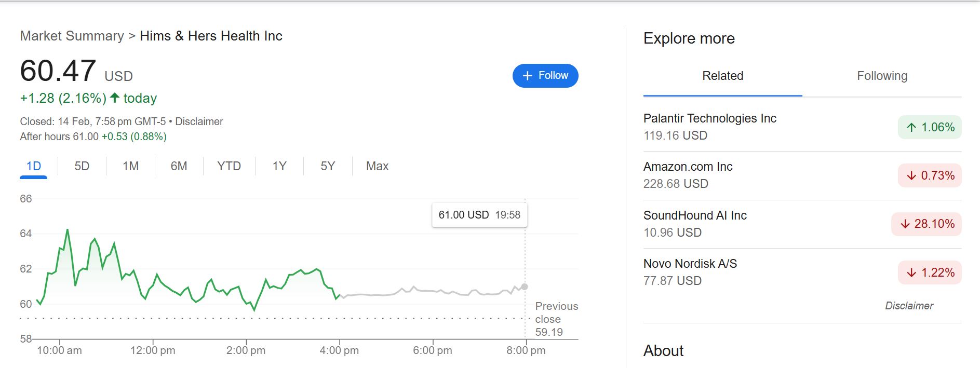
Task: Select the 6M time range
Action: point(179,166)
